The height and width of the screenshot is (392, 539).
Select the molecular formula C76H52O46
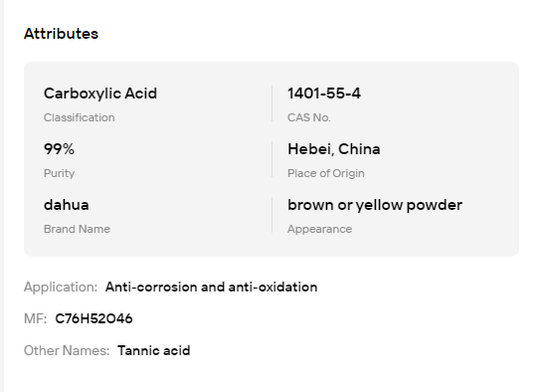(93, 318)
